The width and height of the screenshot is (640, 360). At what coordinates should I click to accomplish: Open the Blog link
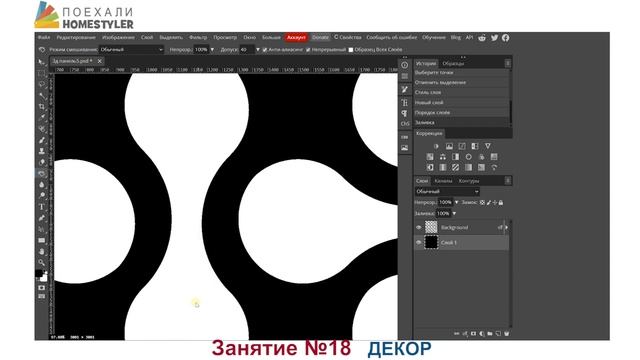coord(456,37)
